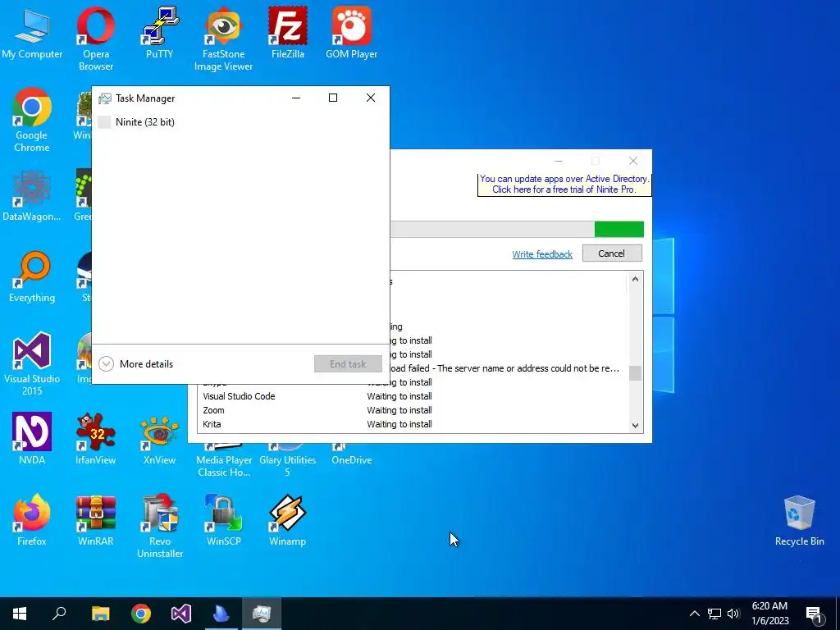This screenshot has height=630, width=840.
Task: Launch Visual Studio 2015 desktop icon
Action: [32, 363]
